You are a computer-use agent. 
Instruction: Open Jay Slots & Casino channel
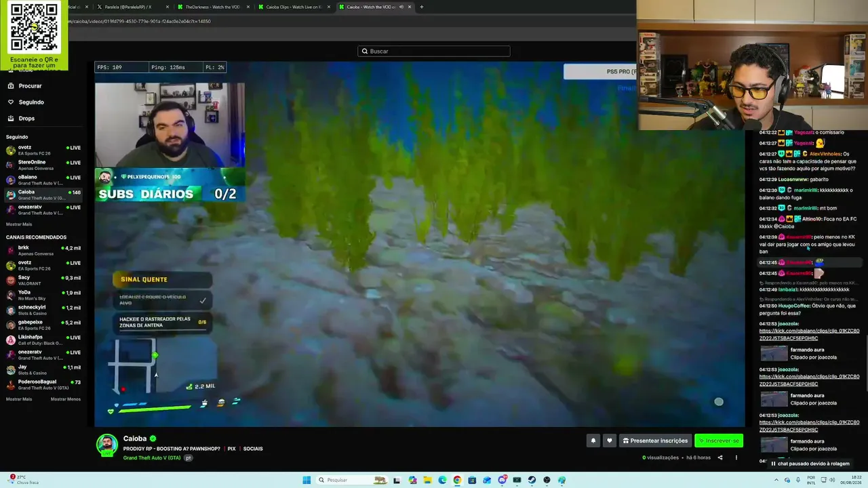43,369
